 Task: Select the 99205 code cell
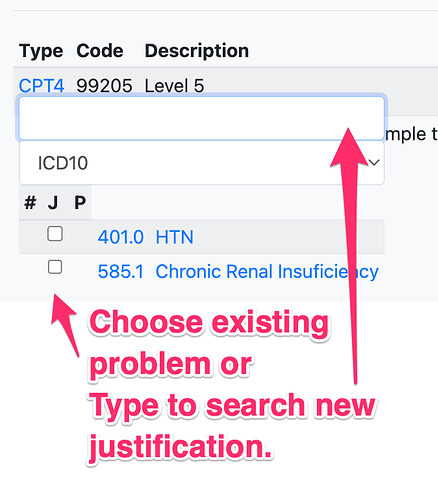tap(104, 86)
